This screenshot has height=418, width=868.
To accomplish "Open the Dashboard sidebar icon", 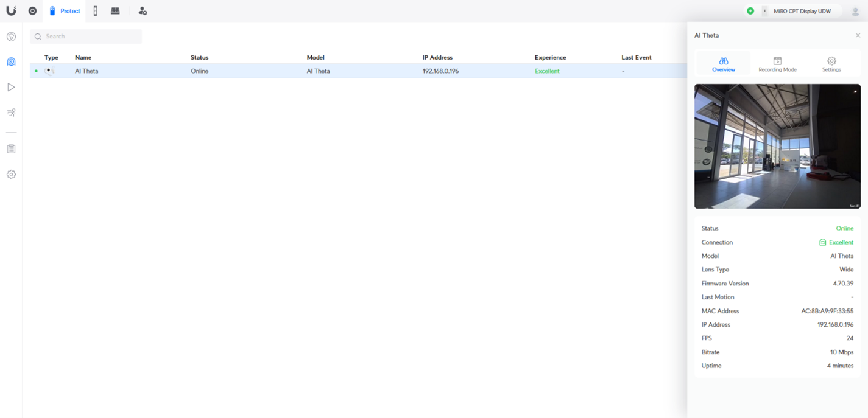I will [x=11, y=37].
